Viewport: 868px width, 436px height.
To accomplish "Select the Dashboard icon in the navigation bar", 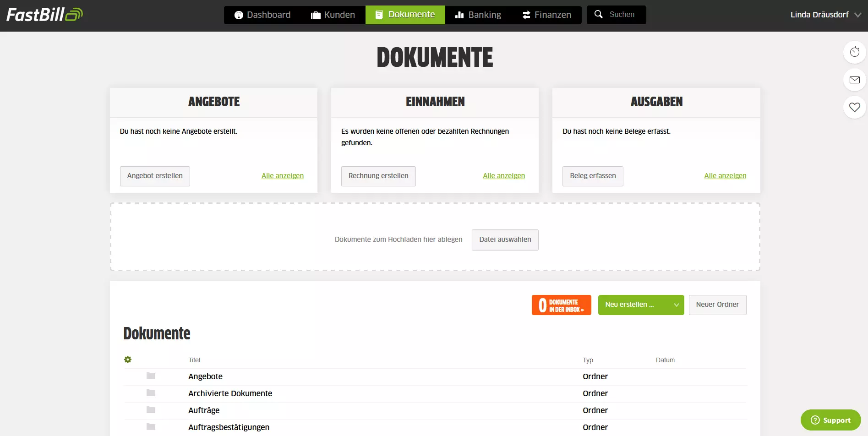I will [x=238, y=14].
